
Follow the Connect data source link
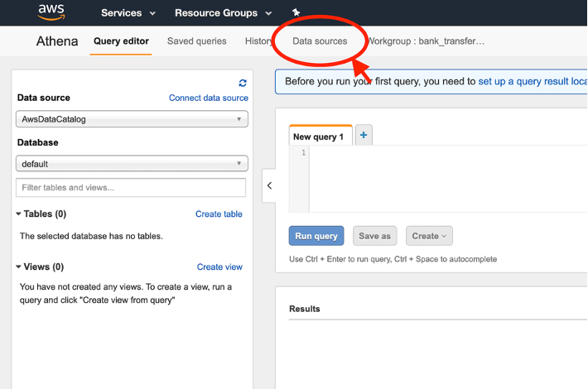click(x=209, y=98)
